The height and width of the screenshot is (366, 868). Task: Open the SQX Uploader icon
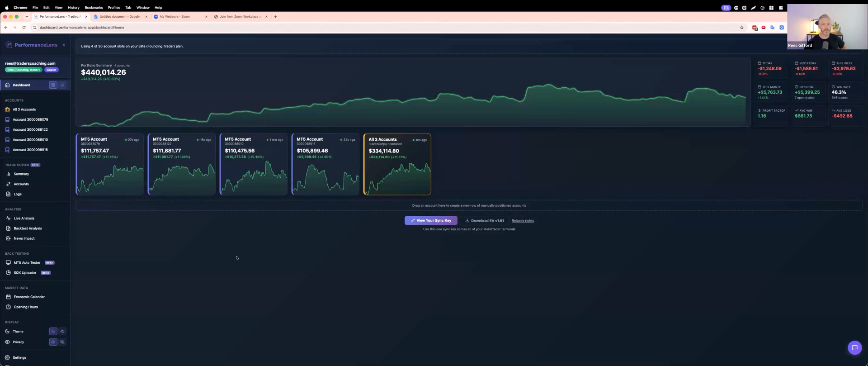(8, 273)
